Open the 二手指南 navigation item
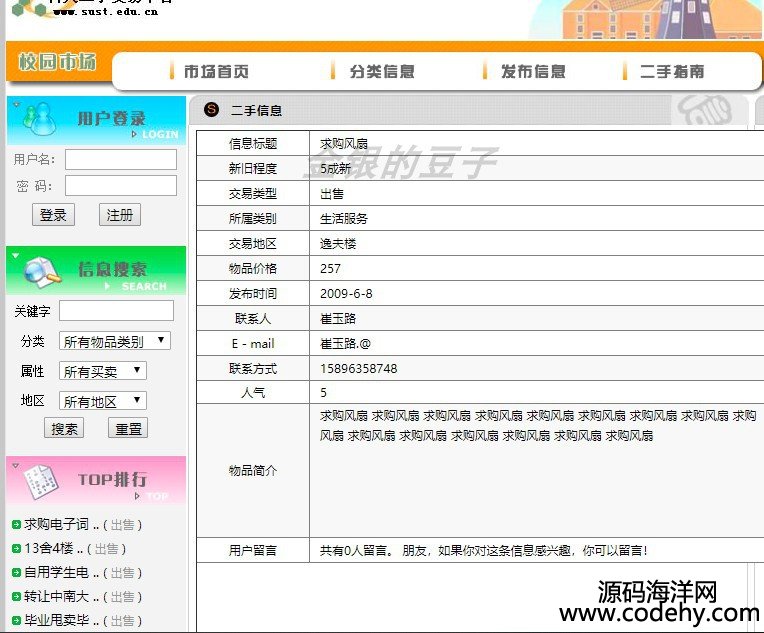The width and height of the screenshot is (764, 633). pyautogui.click(x=671, y=71)
